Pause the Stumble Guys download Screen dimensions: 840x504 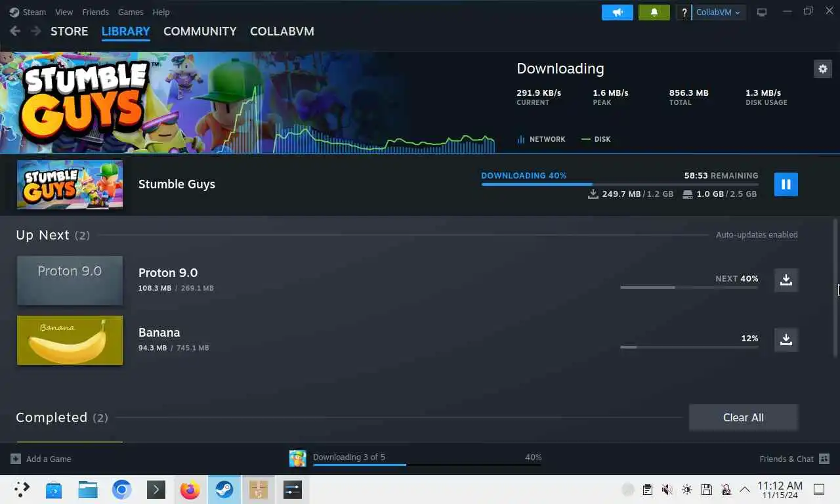[786, 184]
